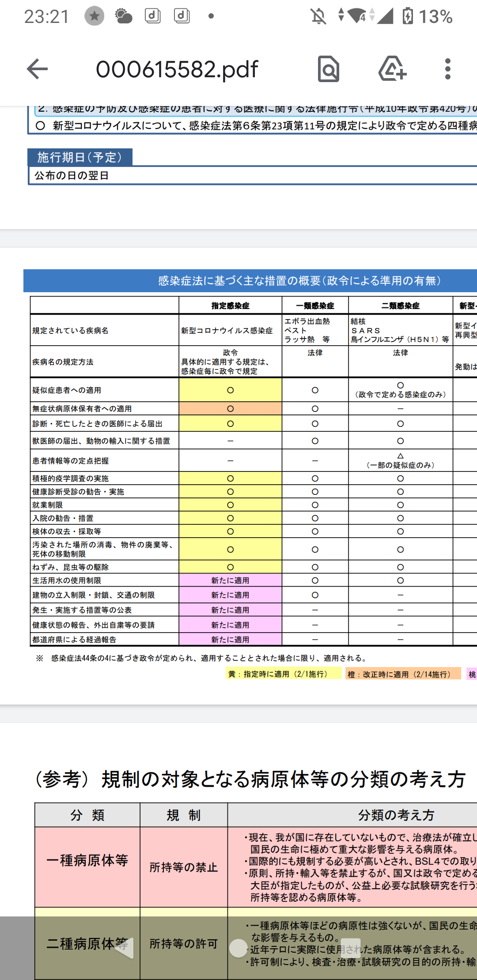Image resolution: width=477 pixels, height=980 pixels.
Task: Tap the Wi-Fi status icon
Action: (x=357, y=16)
